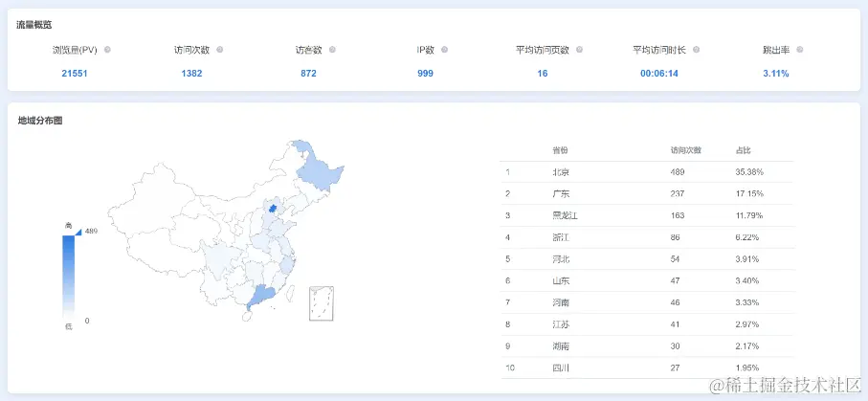Select Beijing's dark blue region on the map

(x=272, y=209)
